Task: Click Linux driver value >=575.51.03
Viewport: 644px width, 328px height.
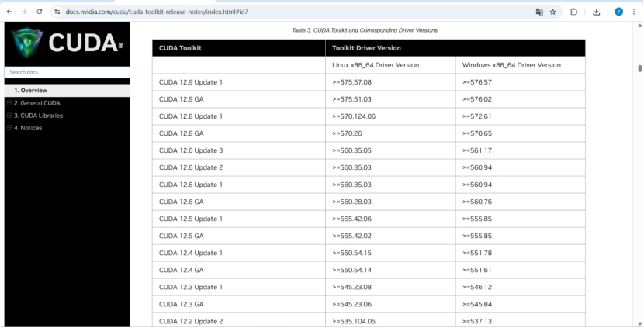Action: (x=351, y=99)
